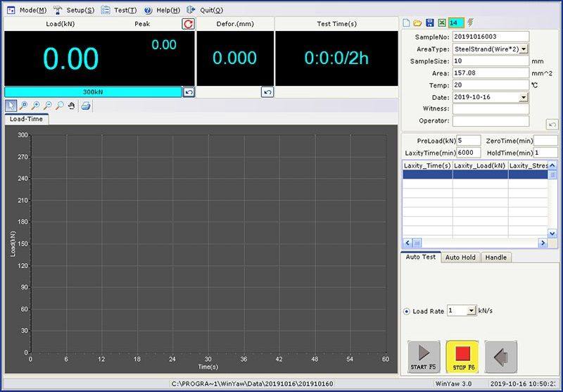The width and height of the screenshot is (563, 392).
Task: Click the new file icon
Action: [x=406, y=23]
